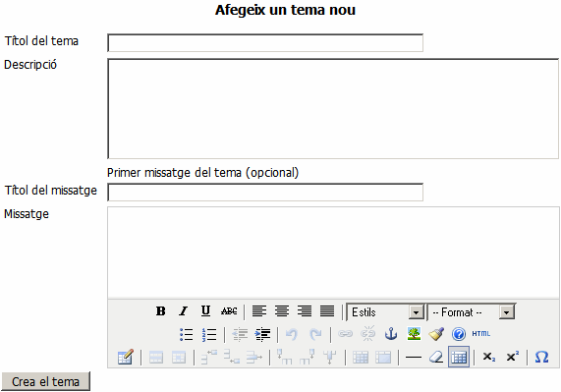Align text right
This screenshot has height=392, width=561.
305,311
